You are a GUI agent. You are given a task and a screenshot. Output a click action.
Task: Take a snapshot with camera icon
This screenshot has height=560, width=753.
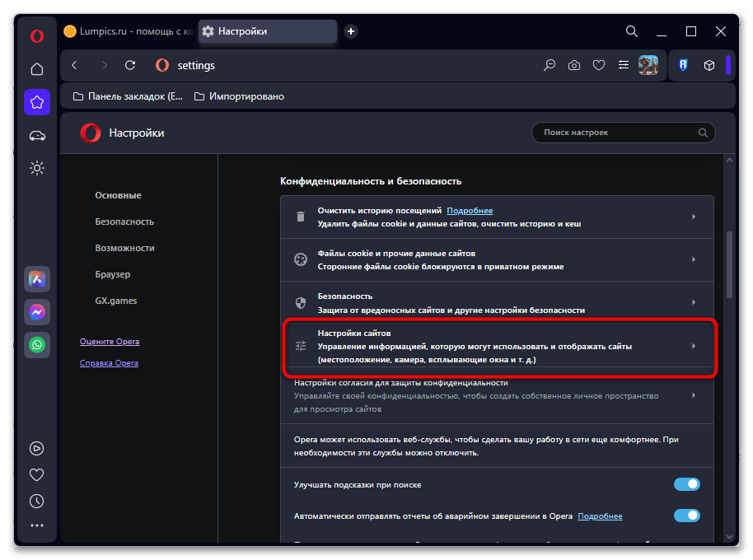click(574, 65)
